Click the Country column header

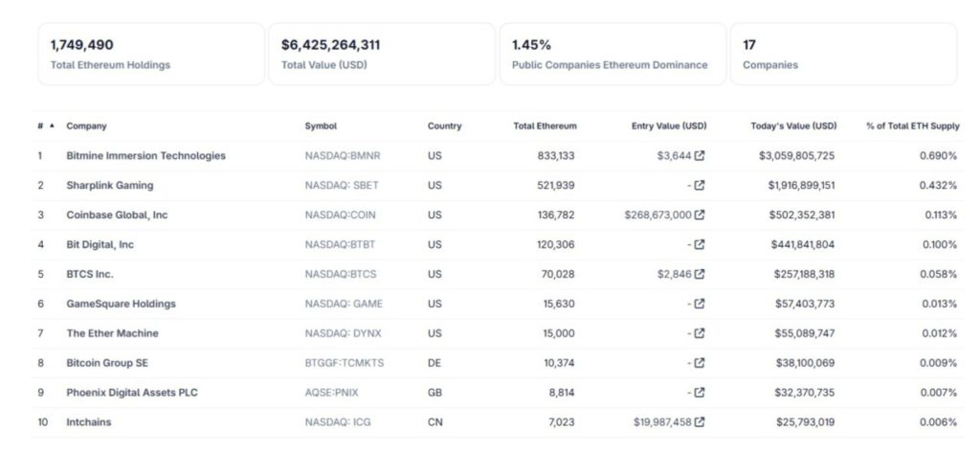pyautogui.click(x=444, y=126)
